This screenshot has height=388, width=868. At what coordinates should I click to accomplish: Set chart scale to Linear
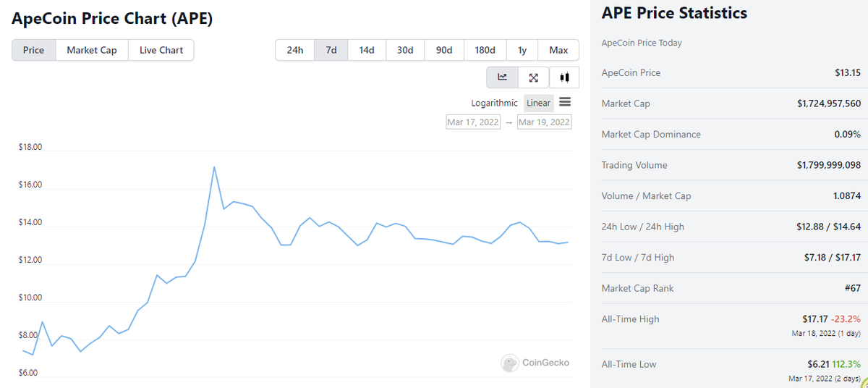(x=538, y=103)
